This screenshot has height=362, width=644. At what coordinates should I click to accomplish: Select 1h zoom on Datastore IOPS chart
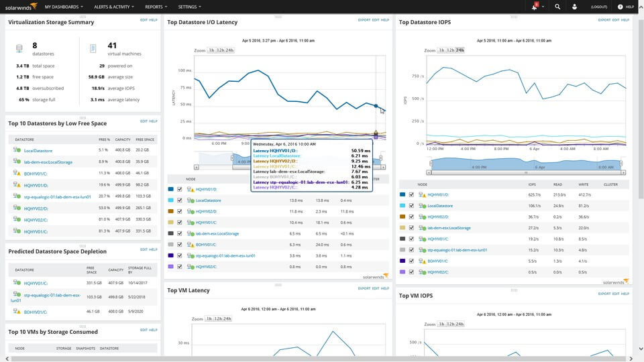pos(441,50)
